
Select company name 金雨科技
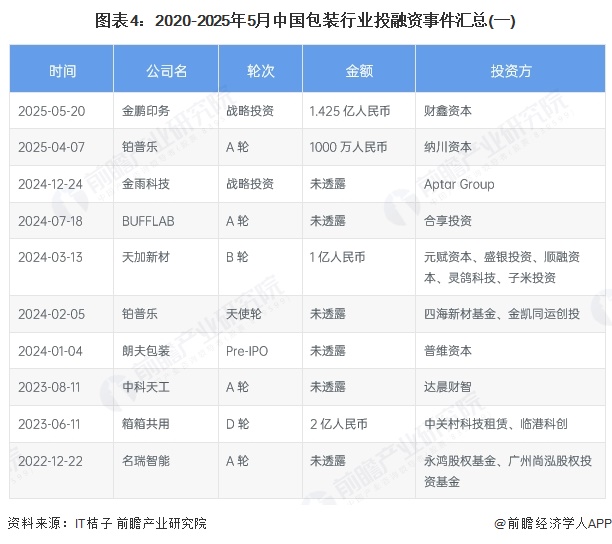(x=146, y=184)
